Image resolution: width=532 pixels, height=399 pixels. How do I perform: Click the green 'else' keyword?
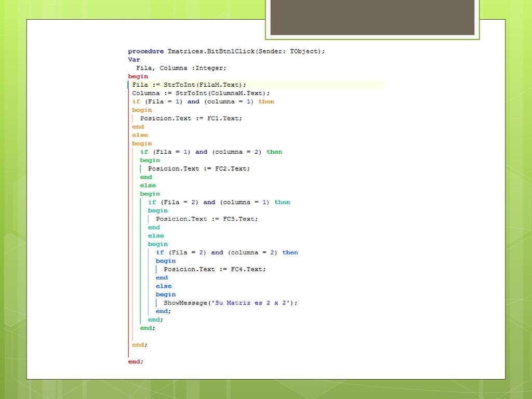click(148, 185)
